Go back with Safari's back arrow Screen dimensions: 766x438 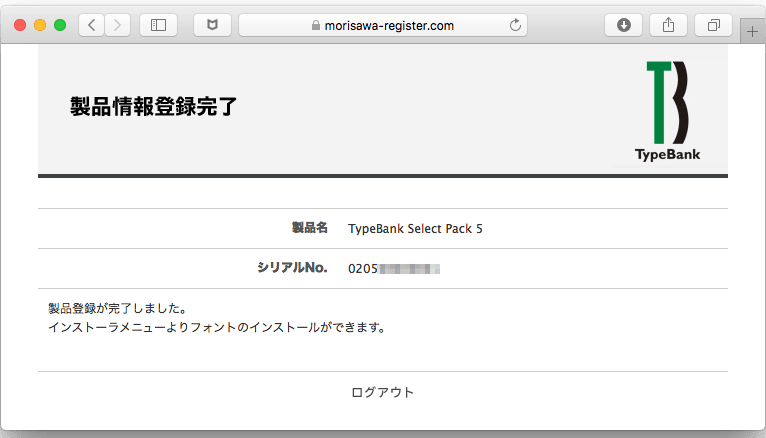[91, 25]
